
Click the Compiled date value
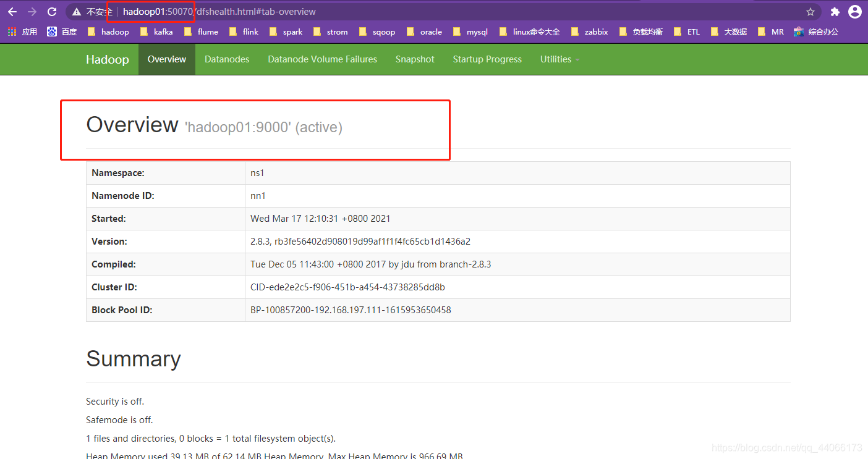pos(371,264)
